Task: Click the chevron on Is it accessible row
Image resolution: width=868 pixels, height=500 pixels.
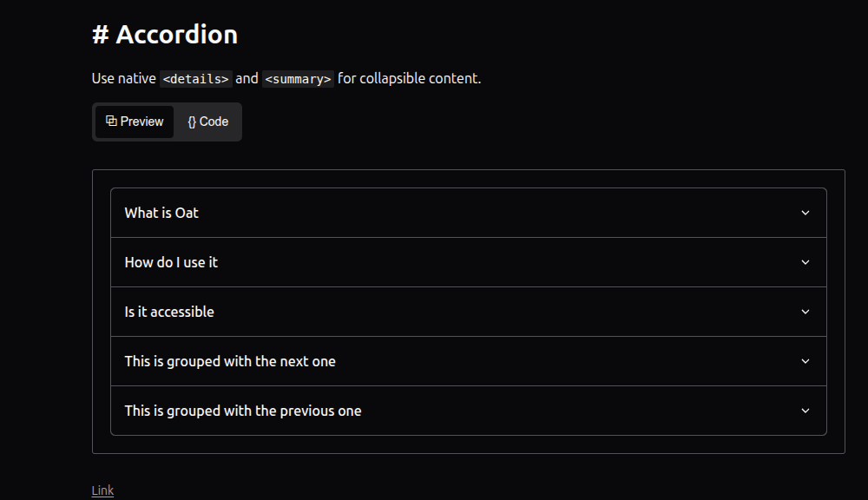Action: pos(805,312)
